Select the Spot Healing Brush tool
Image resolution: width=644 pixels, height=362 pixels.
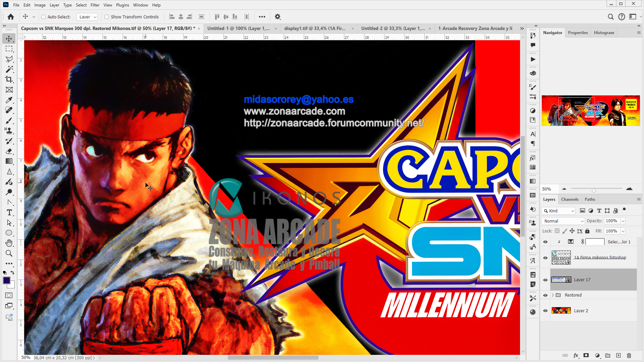[x=9, y=110]
